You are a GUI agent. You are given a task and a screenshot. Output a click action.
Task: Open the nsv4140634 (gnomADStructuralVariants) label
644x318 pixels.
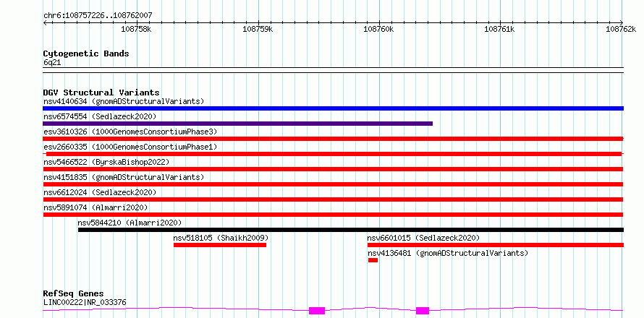coord(124,101)
